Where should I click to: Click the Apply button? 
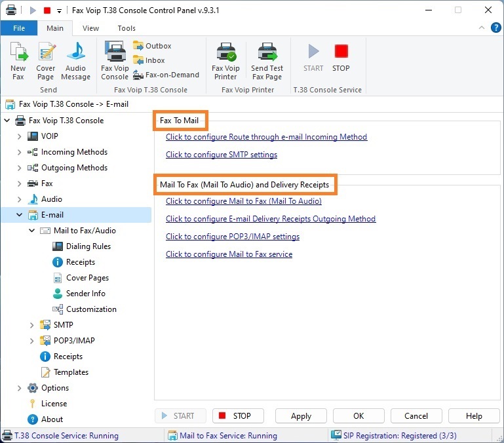click(x=301, y=416)
